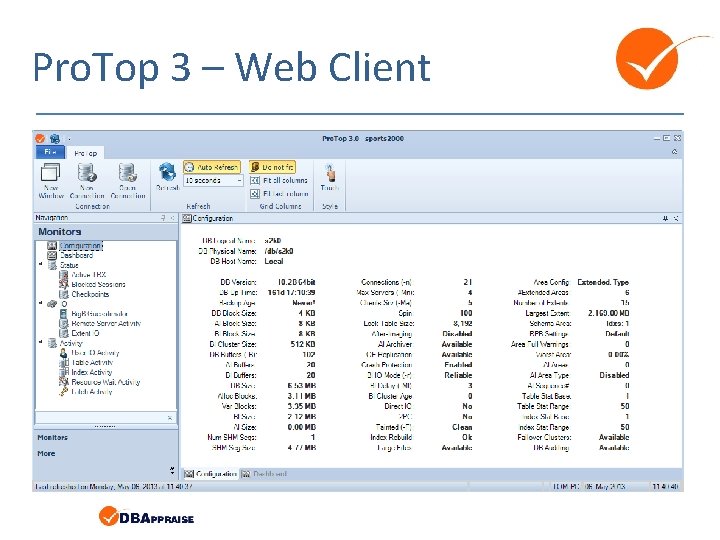Screen dimensions: 720x540
Task: Open Active TRX monitor
Action: [x=89, y=275]
